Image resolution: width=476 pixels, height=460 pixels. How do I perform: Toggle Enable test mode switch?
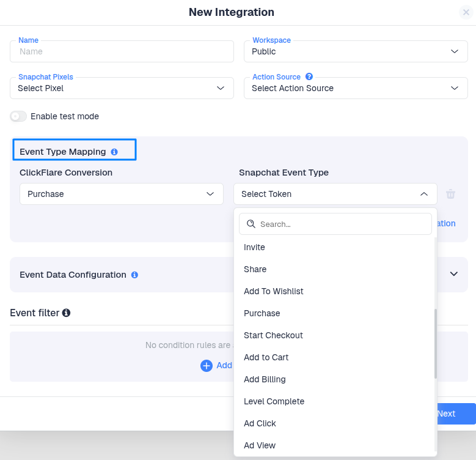[18, 116]
